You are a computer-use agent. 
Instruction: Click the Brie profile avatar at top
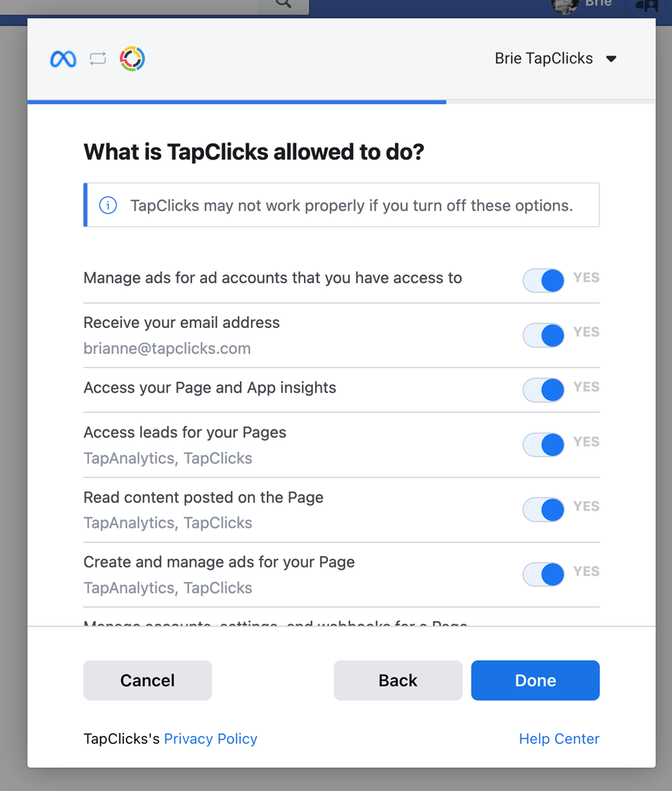click(x=564, y=6)
